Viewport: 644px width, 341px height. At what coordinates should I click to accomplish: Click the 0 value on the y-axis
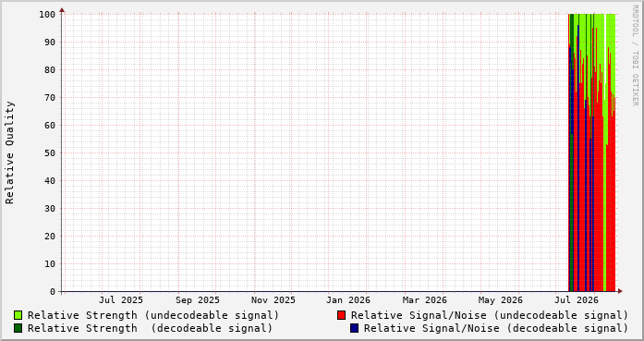(53, 292)
